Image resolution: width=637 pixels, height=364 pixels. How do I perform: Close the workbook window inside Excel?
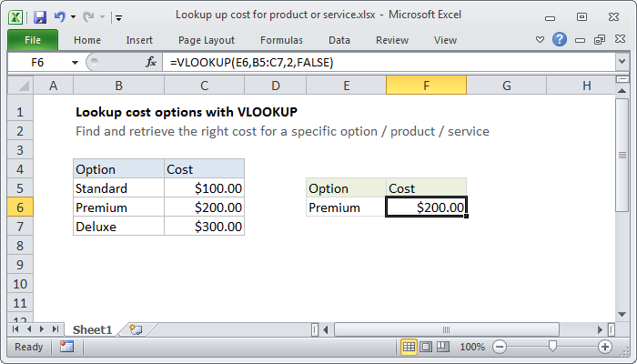(x=620, y=39)
